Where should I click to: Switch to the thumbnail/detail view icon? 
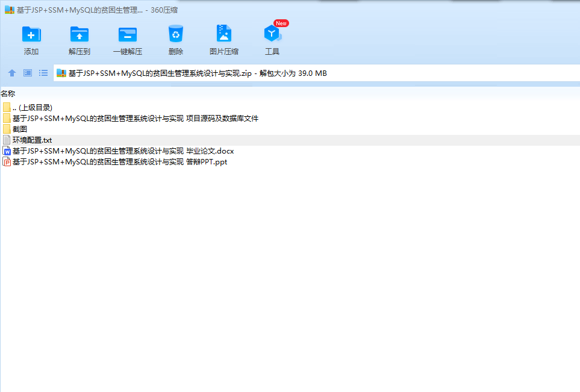point(28,73)
